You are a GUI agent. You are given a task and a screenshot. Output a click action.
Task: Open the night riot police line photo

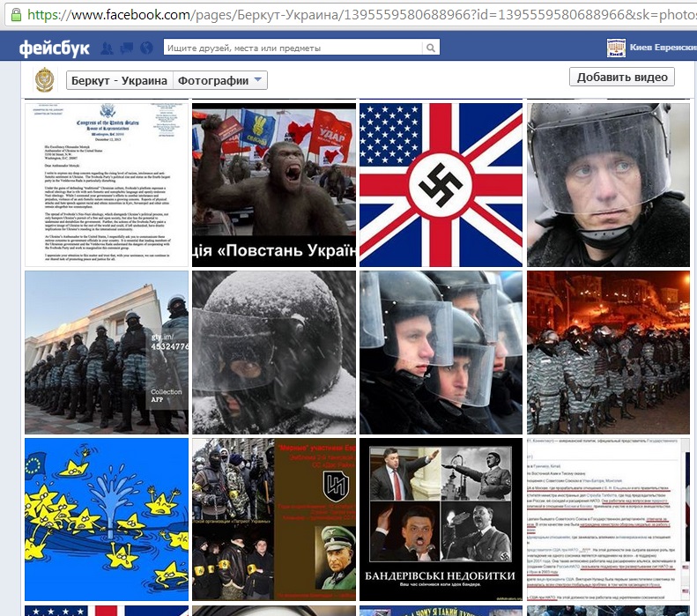608,352
